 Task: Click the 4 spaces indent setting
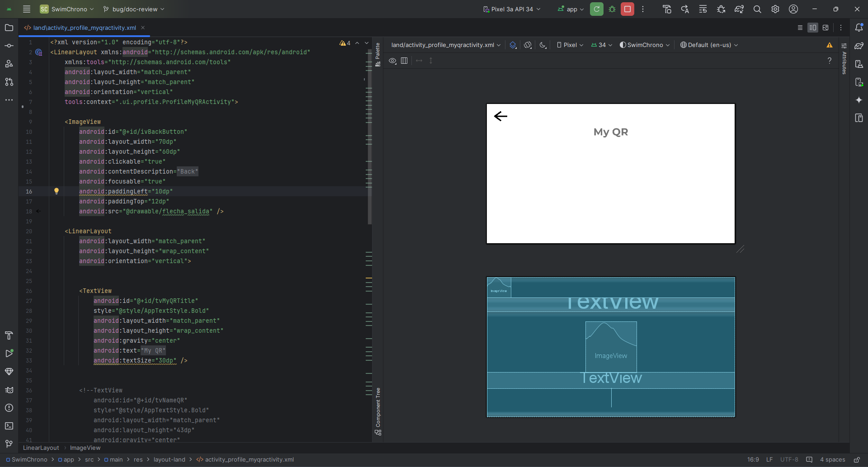[832, 460]
